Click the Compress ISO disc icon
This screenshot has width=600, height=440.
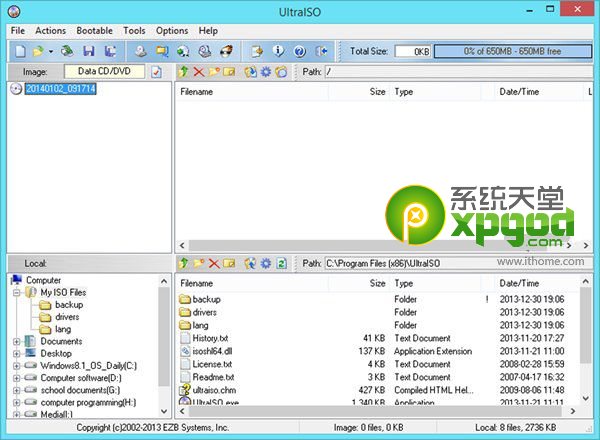point(183,51)
